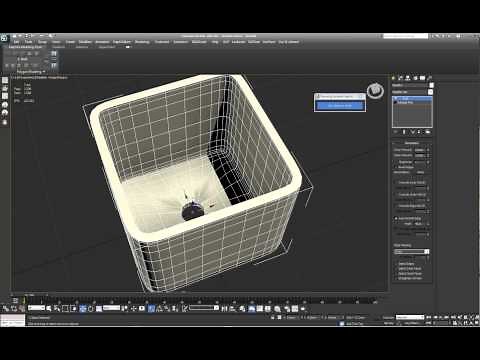Click the Align tool icon

(x=232, y=309)
